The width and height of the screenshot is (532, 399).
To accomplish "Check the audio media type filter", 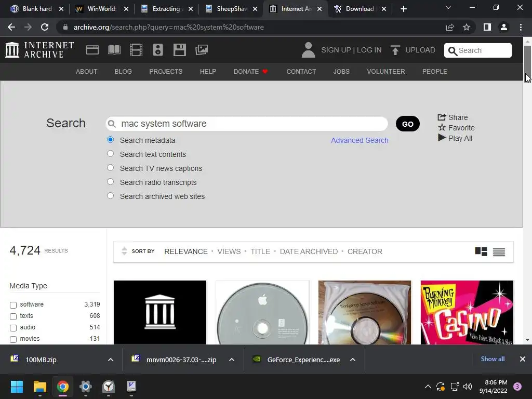I will point(13,328).
